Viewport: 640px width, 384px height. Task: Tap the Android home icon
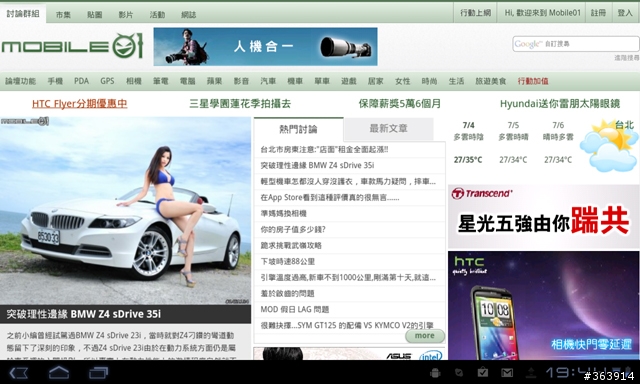(x=59, y=372)
